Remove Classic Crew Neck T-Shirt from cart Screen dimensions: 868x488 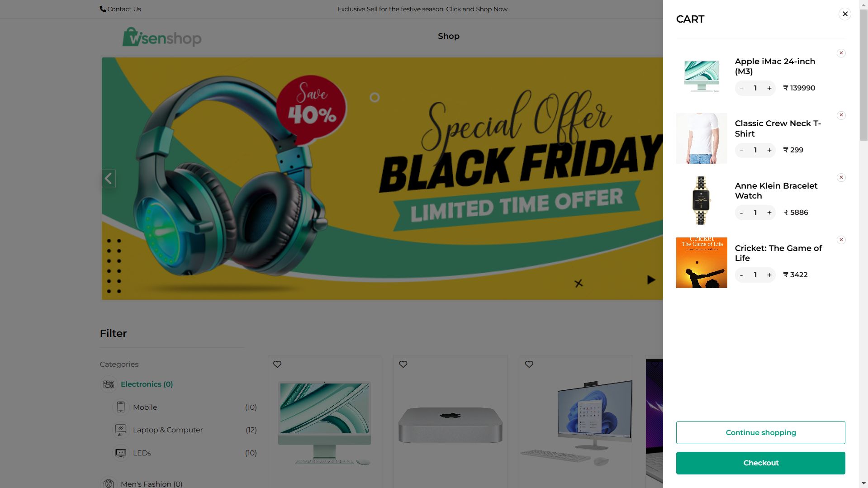click(x=841, y=115)
